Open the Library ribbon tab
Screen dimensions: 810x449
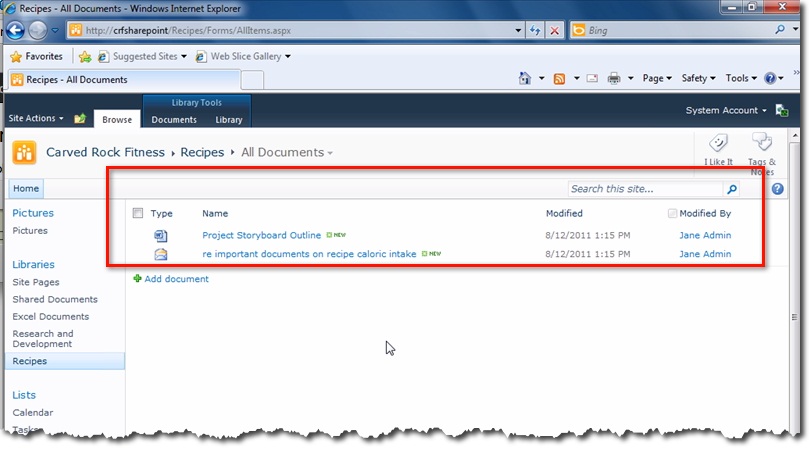229,119
